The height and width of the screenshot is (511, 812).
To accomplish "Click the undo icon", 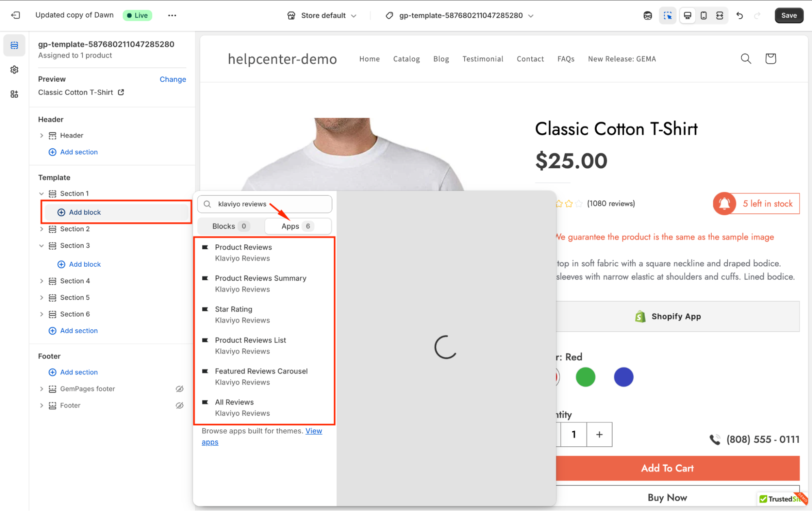I will [x=739, y=15].
